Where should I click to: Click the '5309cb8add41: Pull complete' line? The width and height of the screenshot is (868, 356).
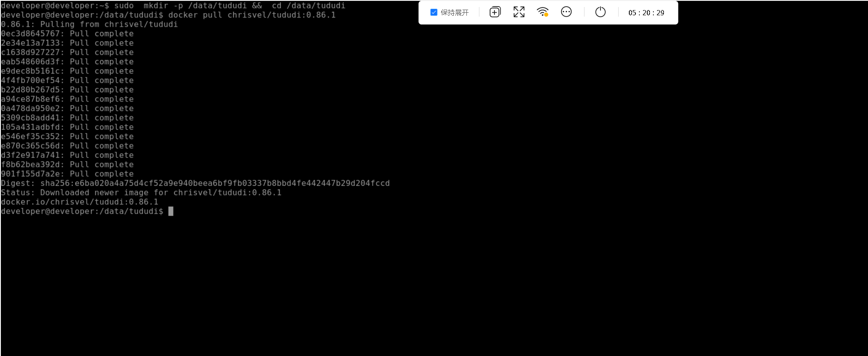[x=67, y=118]
